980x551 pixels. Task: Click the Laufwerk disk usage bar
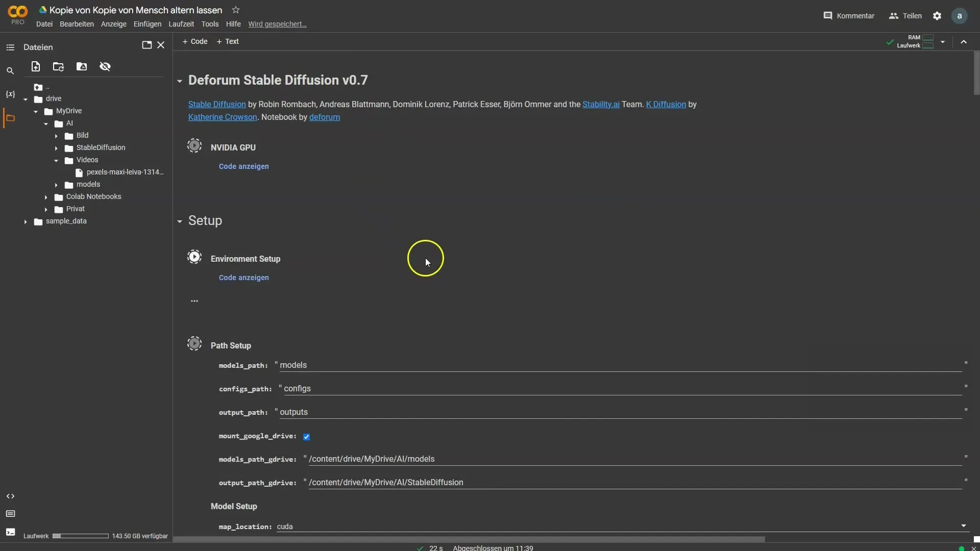click(81, 536)
